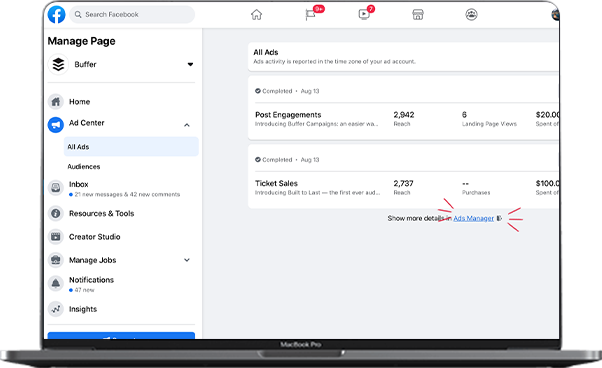The width and height of the screenshot is (602, 368).
Task: Open the Ads Manager link
Action: pos(473,218)
